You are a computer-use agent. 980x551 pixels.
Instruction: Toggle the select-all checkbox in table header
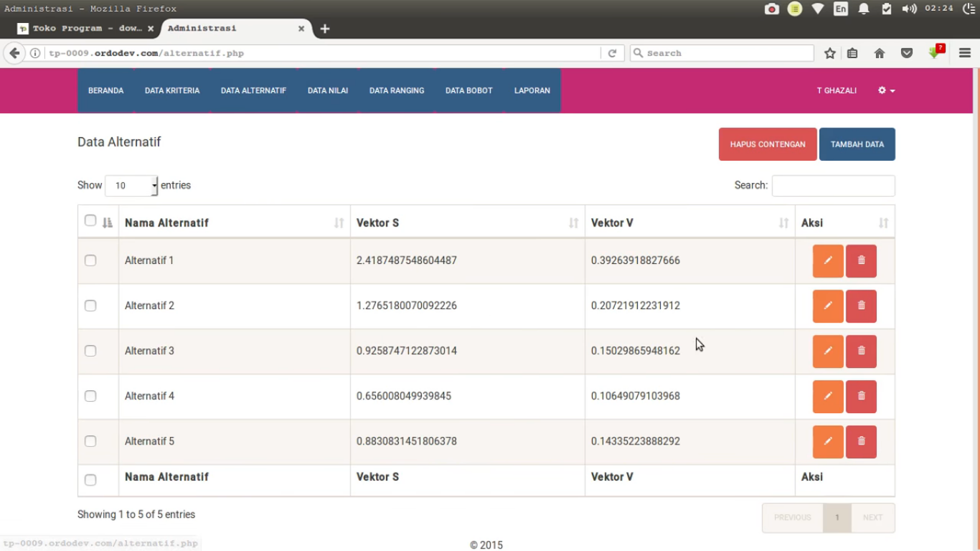coord(90,221)
